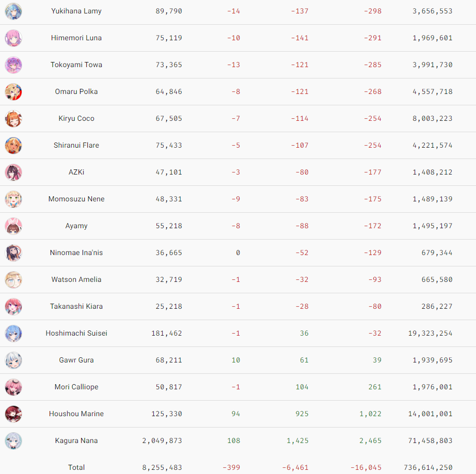Click Hoshimachi Suisei's avatar icon
Screen dimensions: 476x474
13,334
